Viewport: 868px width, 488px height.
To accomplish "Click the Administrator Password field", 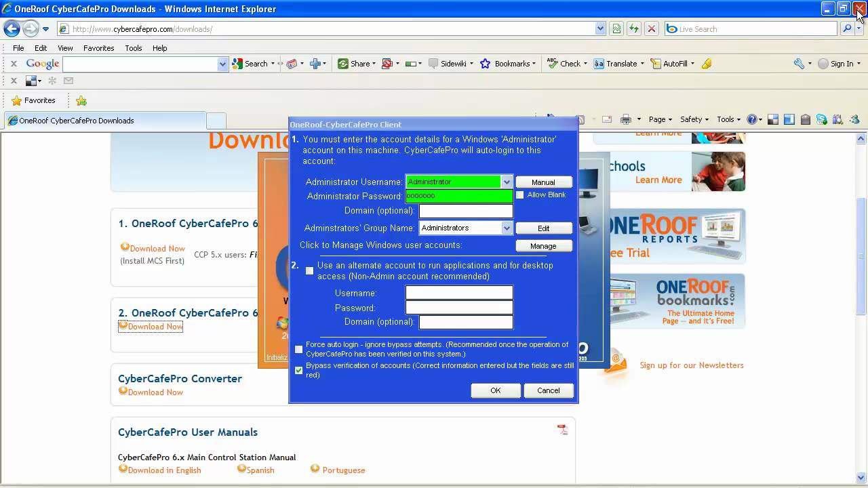I will tap(459, 196).
